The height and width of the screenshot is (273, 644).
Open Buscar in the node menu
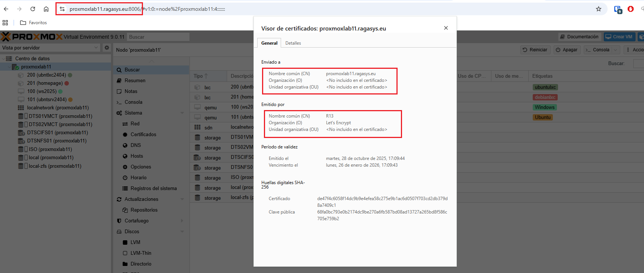tap(151, 70)
